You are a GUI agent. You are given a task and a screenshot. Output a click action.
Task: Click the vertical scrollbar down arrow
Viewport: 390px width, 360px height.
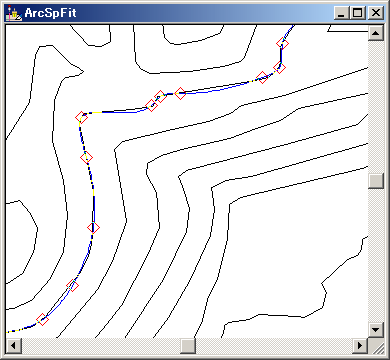point(376,330)
